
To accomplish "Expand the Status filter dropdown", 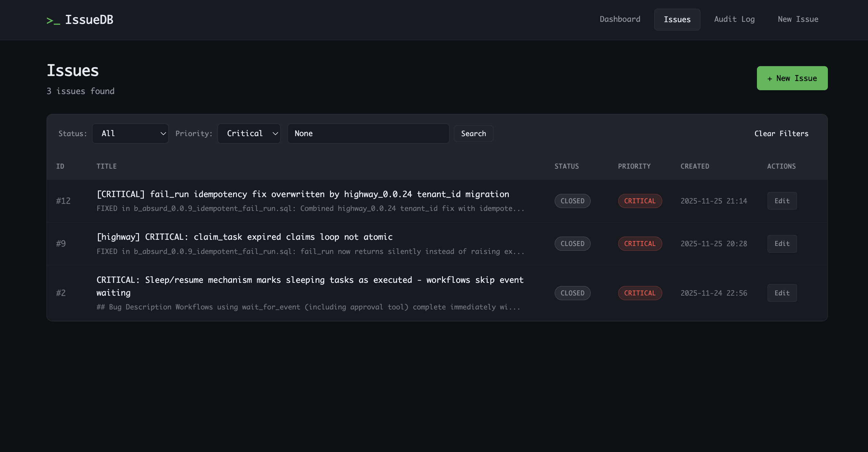I will pos(130,134).
